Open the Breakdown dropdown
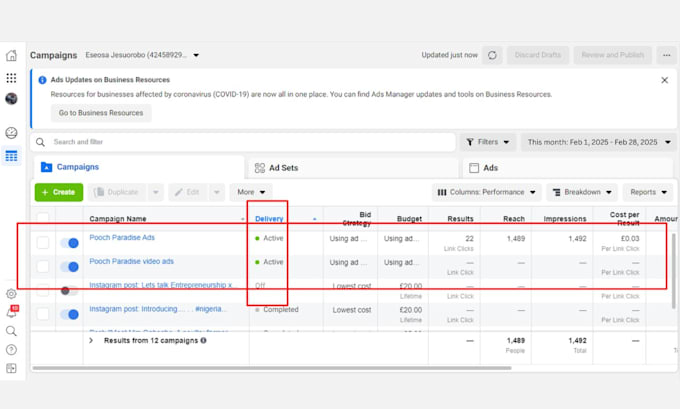The image size is (680, 409). (x=582, y=192)
